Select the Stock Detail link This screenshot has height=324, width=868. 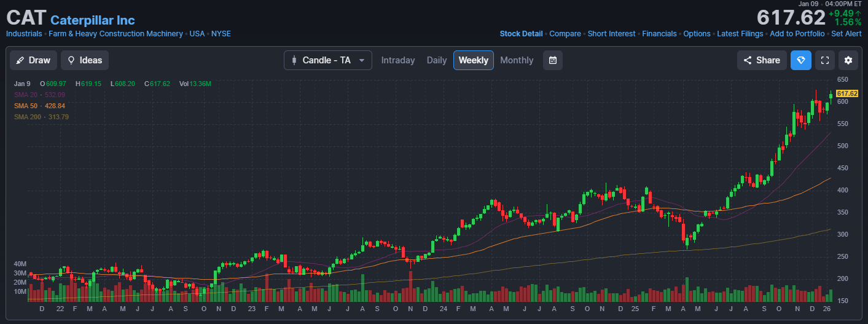pos(521,34)
